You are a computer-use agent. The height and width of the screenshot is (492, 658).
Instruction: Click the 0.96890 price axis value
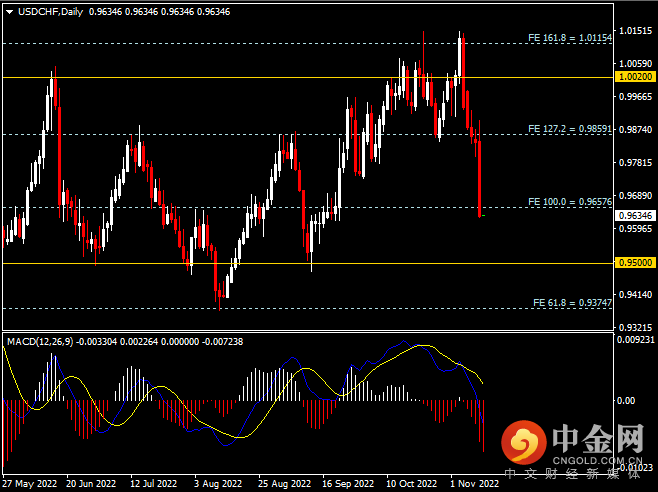pyautogui.click(x=636, y=196)
